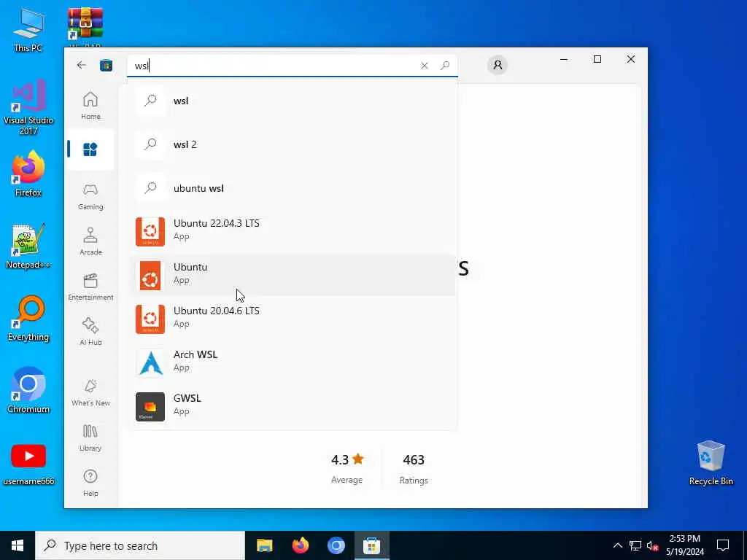Open the Windows Start menu
Screen dimensions: 747x560
(18, 545)
